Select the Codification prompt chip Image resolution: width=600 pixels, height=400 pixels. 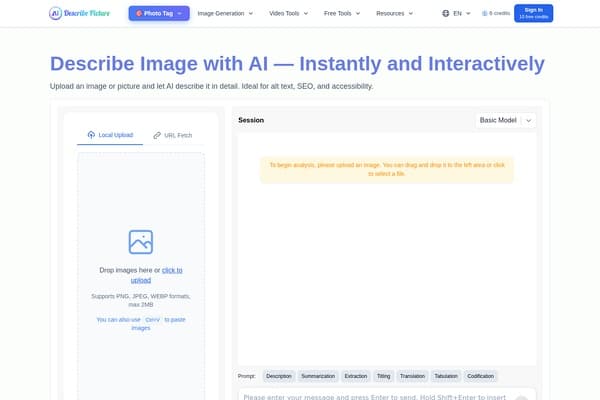pyautogui.click(x=480, y=376)
